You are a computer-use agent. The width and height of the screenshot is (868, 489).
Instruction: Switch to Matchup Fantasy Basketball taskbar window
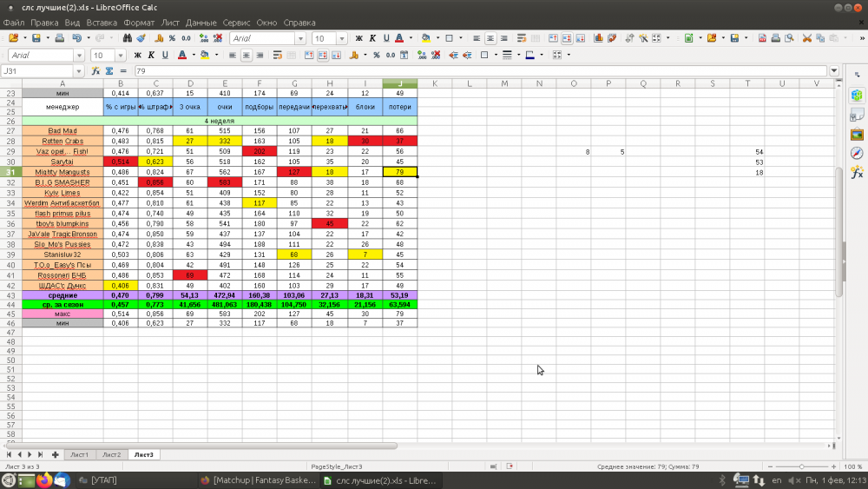[x=259, y=480]
